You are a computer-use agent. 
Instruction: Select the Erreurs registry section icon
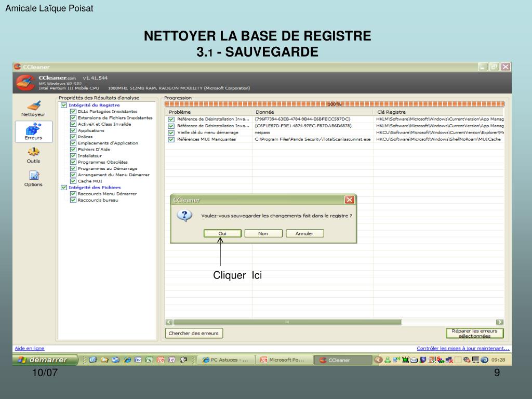click(x=34, y=131)
